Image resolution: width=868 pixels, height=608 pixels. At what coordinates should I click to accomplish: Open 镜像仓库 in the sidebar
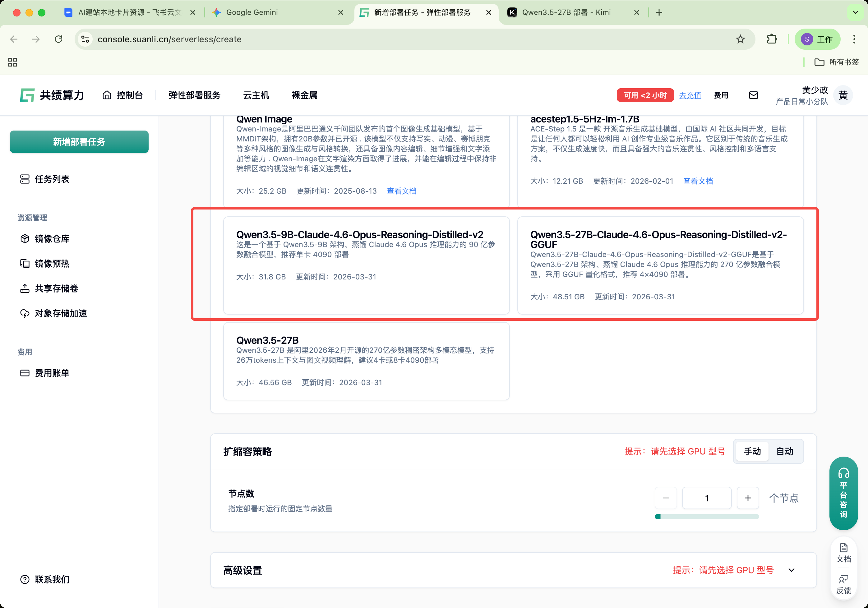pos(52,239)
